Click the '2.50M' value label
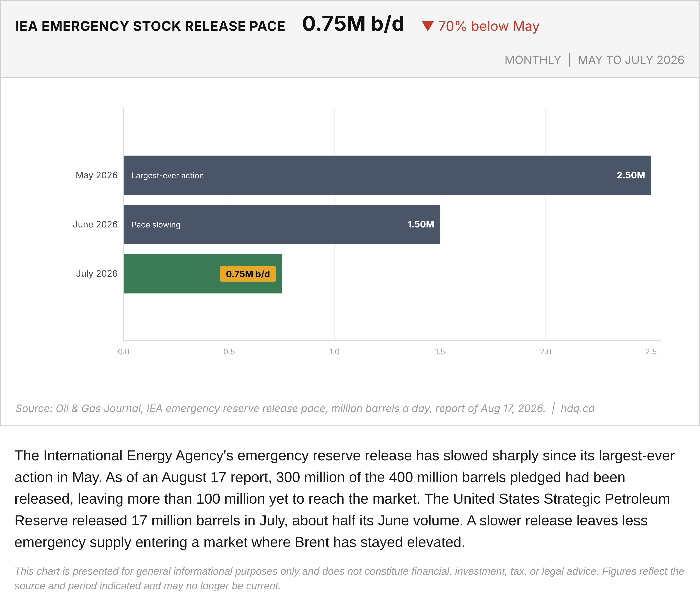The width and height of the screenshot is (700, 616). point(631,175)
